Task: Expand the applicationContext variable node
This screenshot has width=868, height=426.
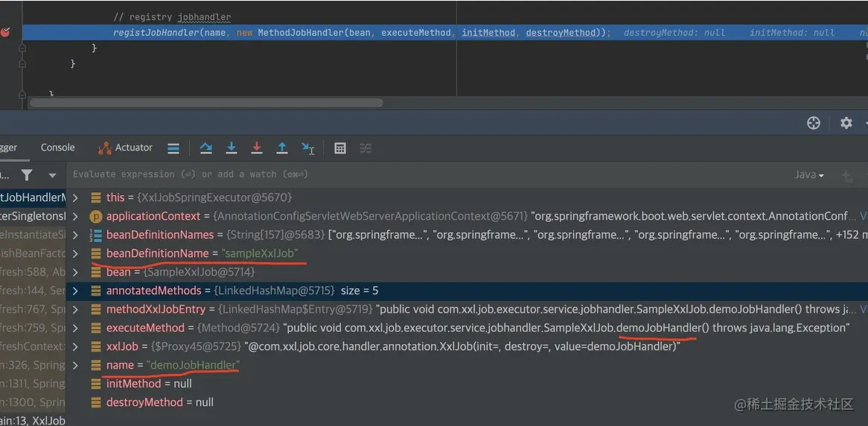Action: [x=76, y=216]
